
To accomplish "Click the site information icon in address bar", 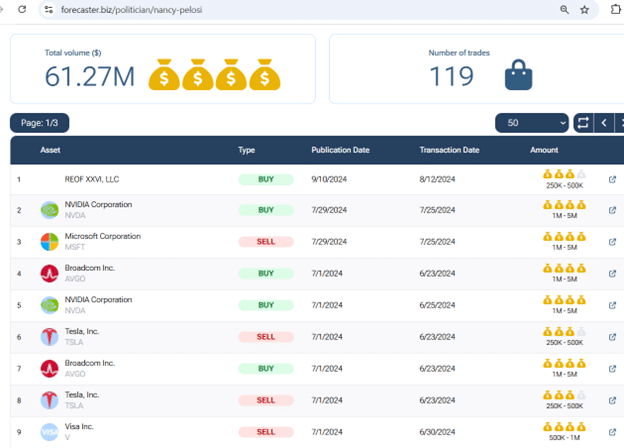I will tap(47, 9).
